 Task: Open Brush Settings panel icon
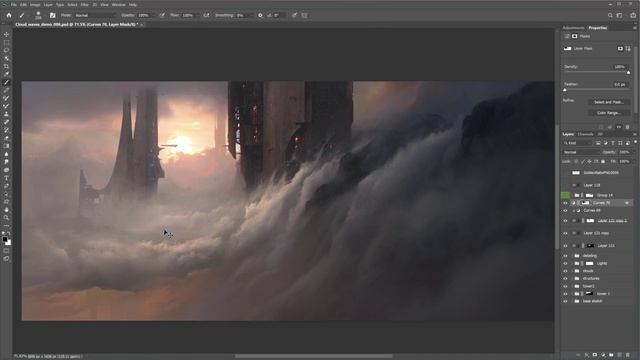[52, 15]
